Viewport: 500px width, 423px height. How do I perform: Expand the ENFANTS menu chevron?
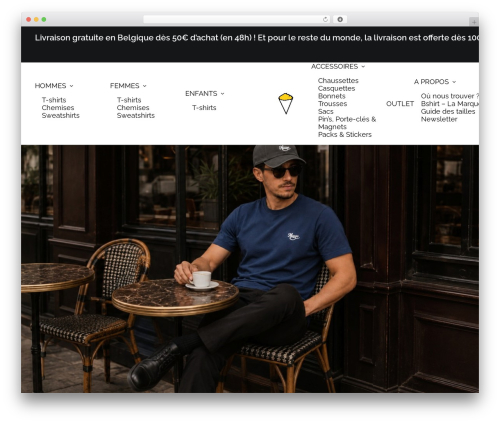[x=223, y=94]
